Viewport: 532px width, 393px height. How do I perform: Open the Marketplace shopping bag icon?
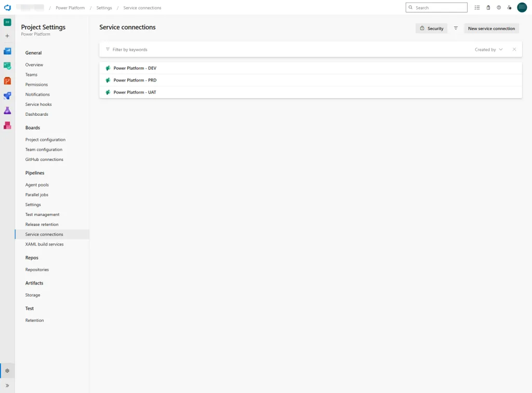pos(488,7)
